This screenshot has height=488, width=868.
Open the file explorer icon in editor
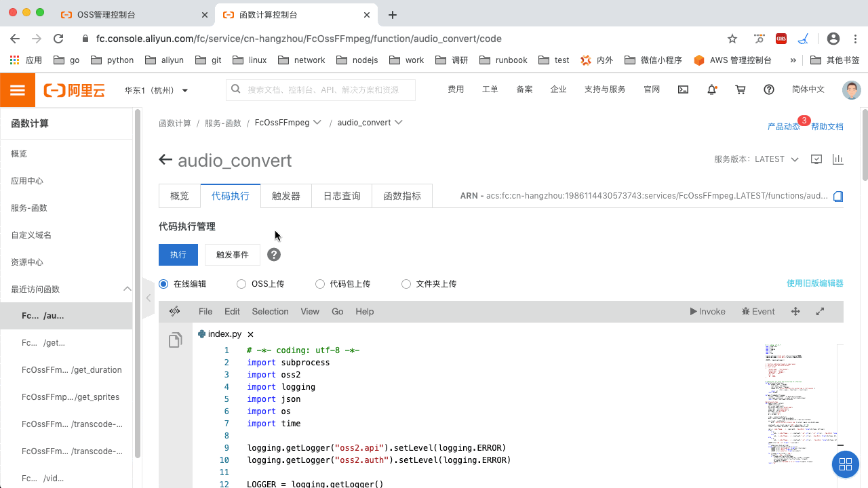click(176, 340)
